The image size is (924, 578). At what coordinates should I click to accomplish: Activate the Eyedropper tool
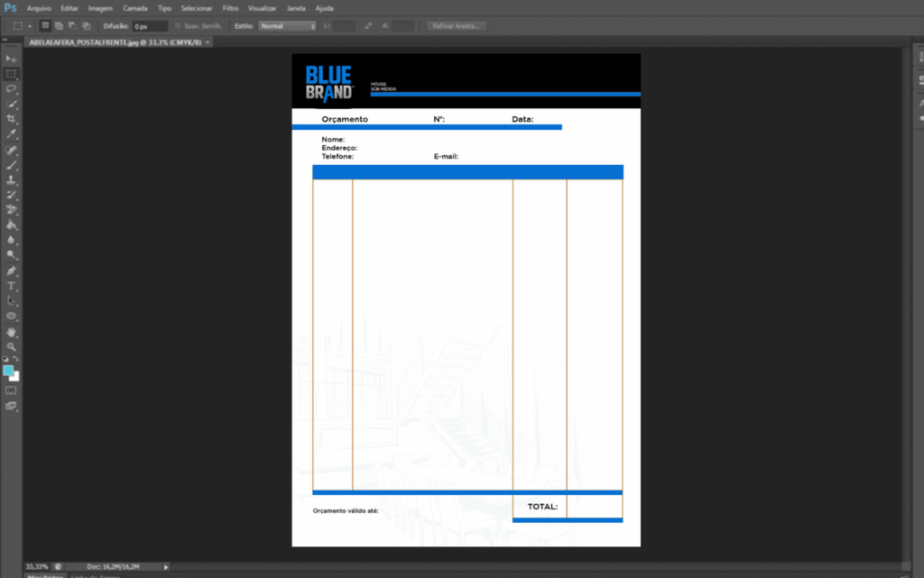pos(12,134)
